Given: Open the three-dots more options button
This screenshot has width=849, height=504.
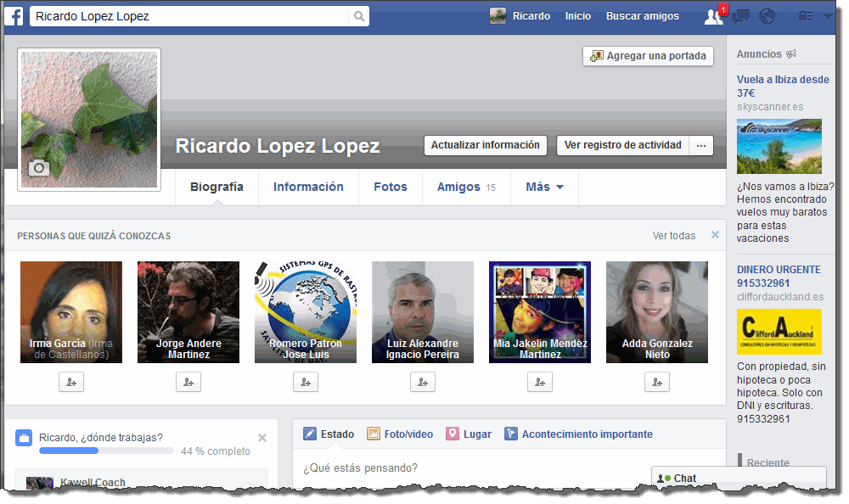Looking at the screenshot, I should click(701, 145).
